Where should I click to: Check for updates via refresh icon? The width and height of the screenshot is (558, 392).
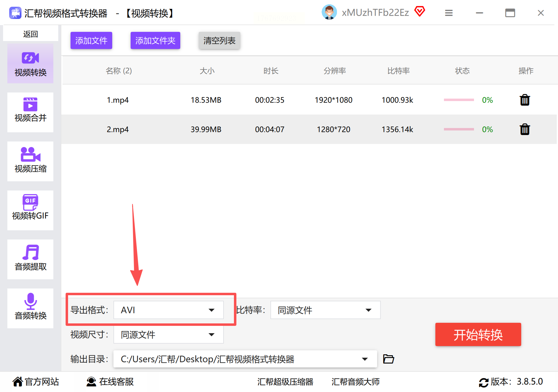pos(483,382)
